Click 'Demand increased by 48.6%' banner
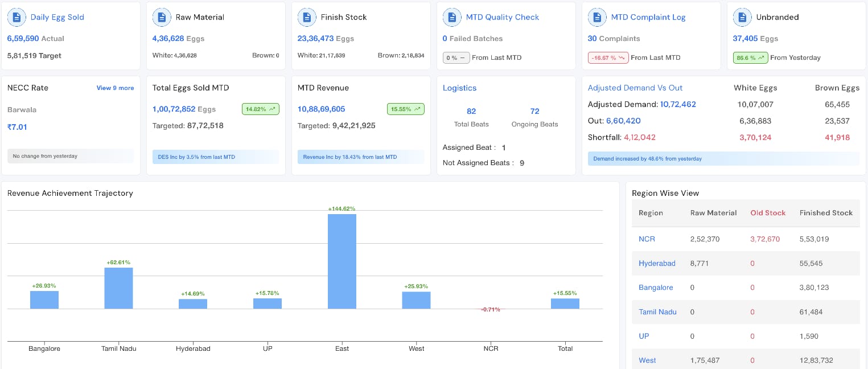The height and width of the screenshot is (369, 868). (x=723, y=159)
